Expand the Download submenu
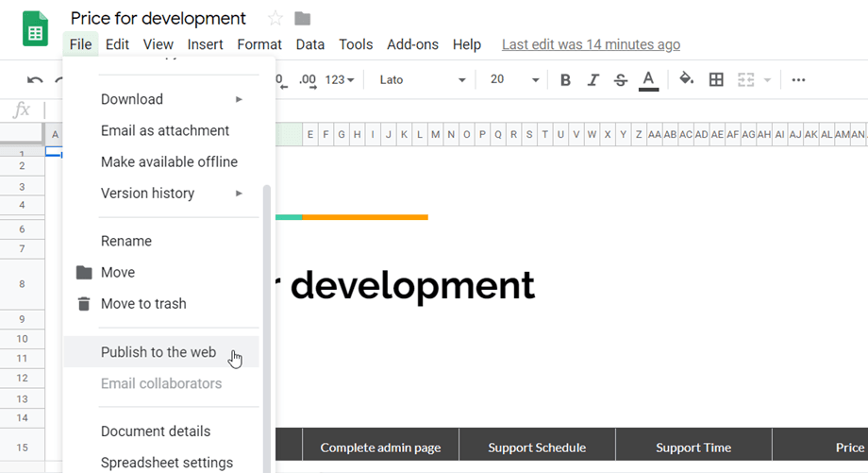This screenshot has width=868, height=473. pos(170,99)
